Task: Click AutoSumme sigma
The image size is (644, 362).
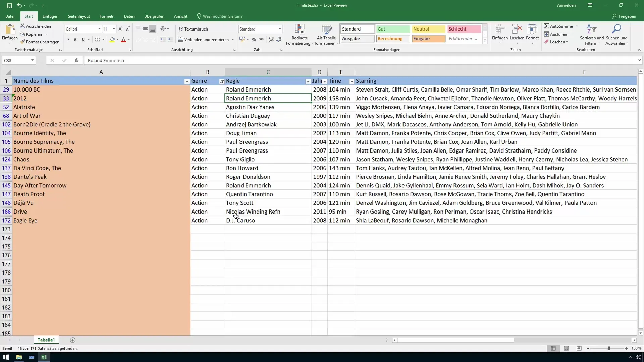Action: pyautogui.click(x=558, y=26)
